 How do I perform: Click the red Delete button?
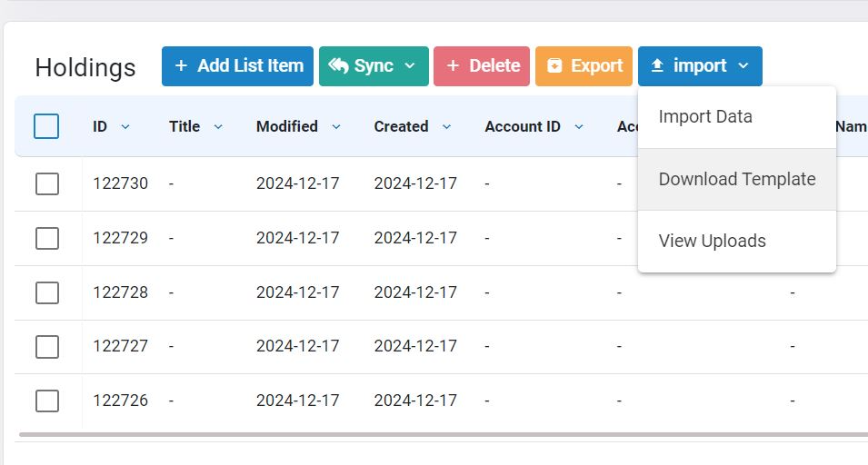(482, 65)
